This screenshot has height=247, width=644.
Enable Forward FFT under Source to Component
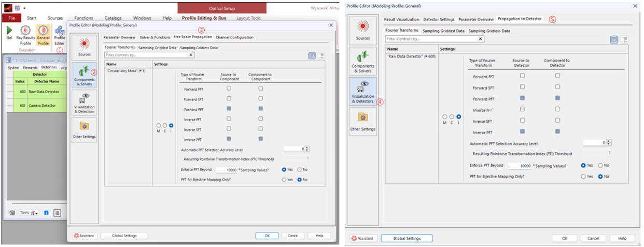click(229, 89)
